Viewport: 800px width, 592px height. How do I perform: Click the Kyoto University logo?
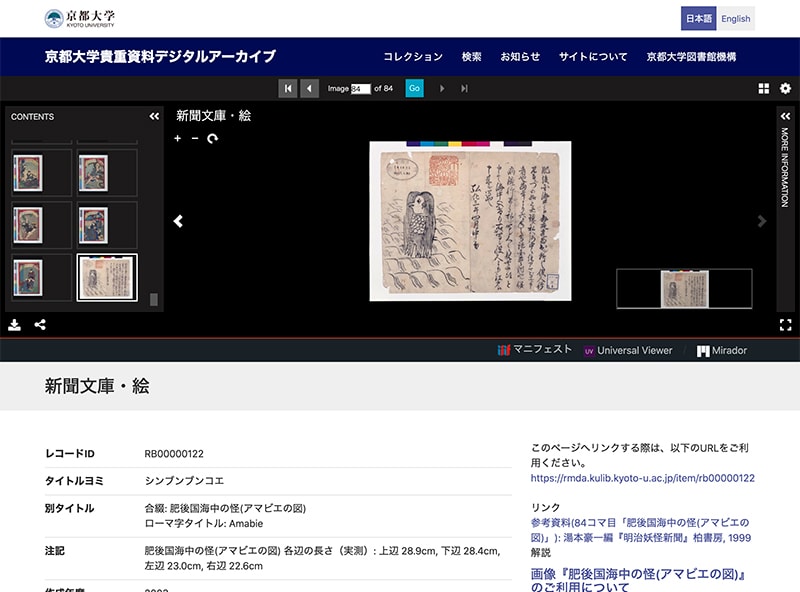pyautogui.click(x=80, y=18)
